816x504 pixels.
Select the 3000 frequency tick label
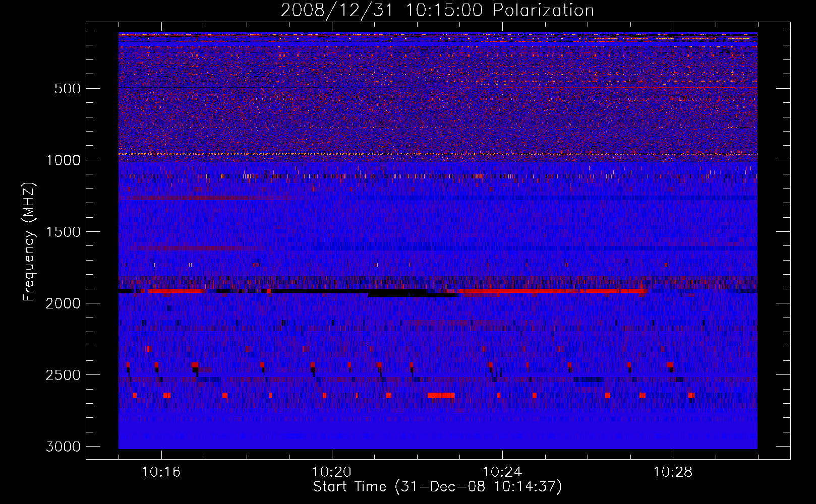coord(63,447)
